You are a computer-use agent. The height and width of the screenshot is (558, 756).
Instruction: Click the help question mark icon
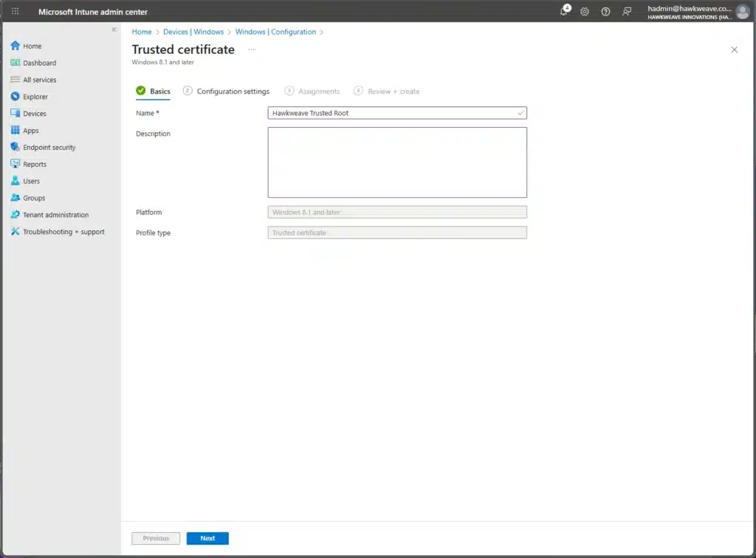point(605,12)
